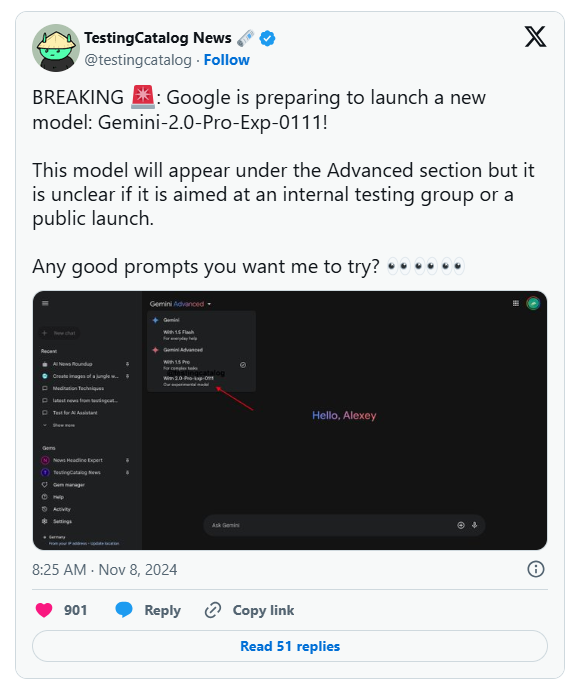
Task: Like the tweet with heart icon
Action: [x=44, y=610]
